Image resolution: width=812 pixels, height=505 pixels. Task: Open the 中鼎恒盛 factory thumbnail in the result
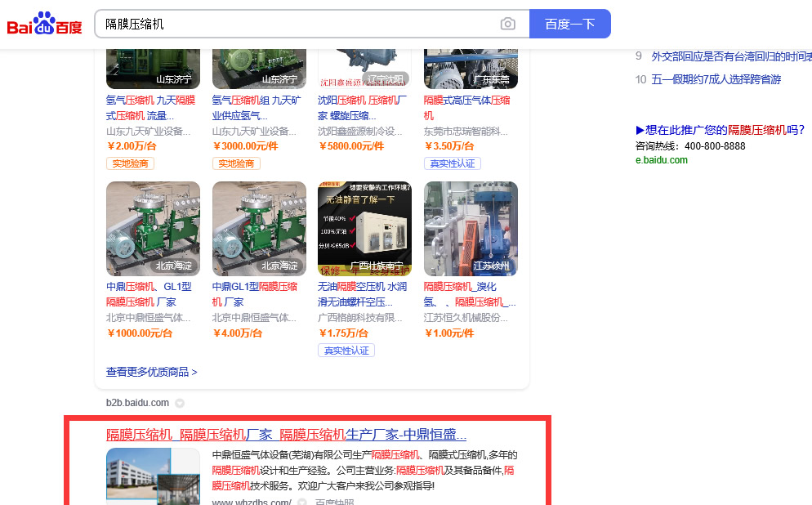pyautogui.click(x=153, y=476)
